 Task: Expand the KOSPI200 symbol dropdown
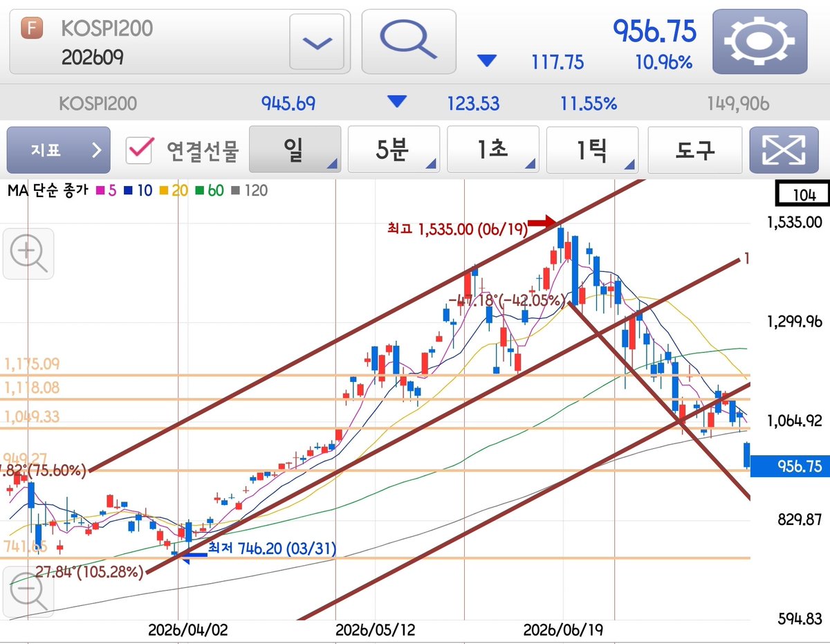[x=317, y=42]
